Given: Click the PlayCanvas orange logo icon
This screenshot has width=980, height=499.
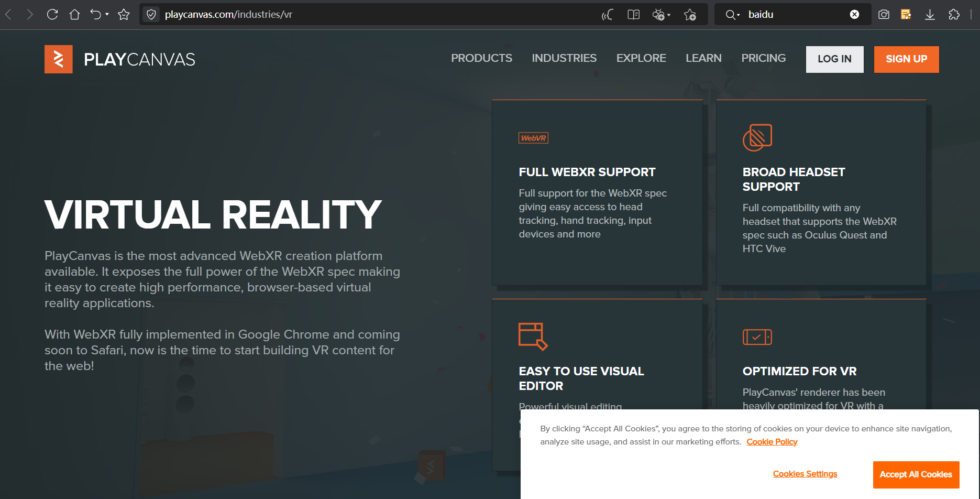Looking at the screenshot, I should pos(59,59).
